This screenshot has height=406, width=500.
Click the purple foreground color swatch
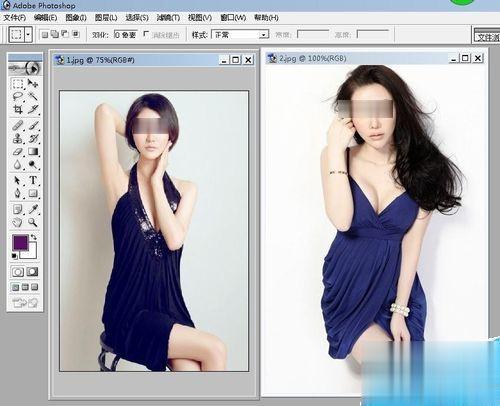pos(20,242)
